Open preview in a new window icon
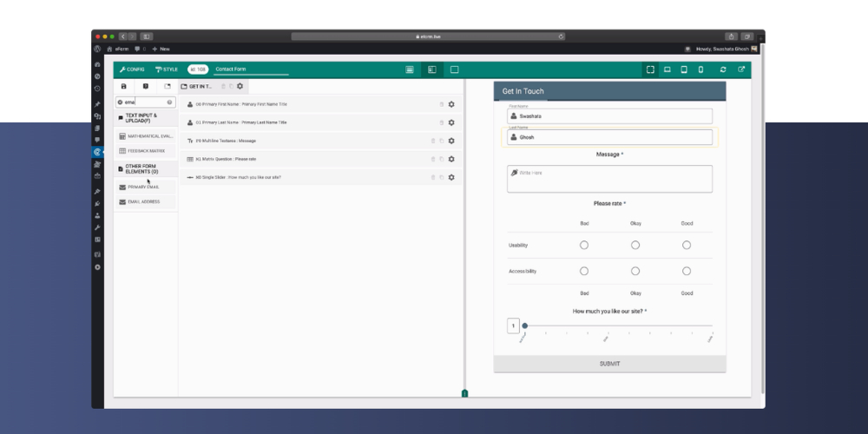Viewport: 868px width, 434px height. [741, 69]
